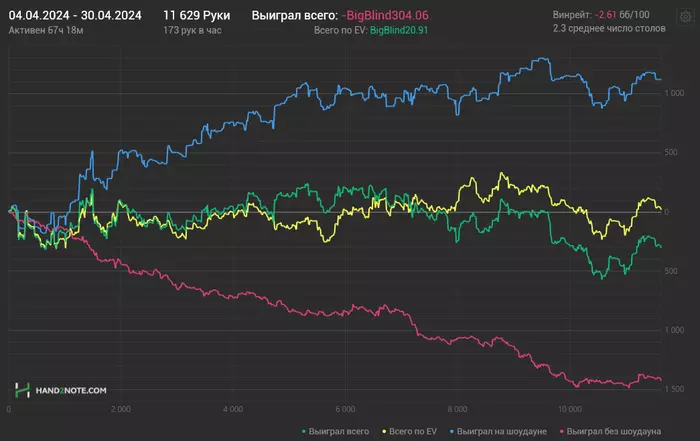The image size is (700, 441).
Task: Click the date range 04.04.2024 - 30.04.2024
Action: tap(75, 16)
